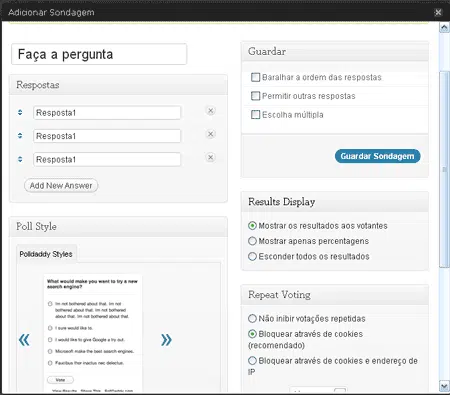Remove the first Resposta1 answer
The height and width of the screenshot is (395, 450).
(x=210, y=111)
